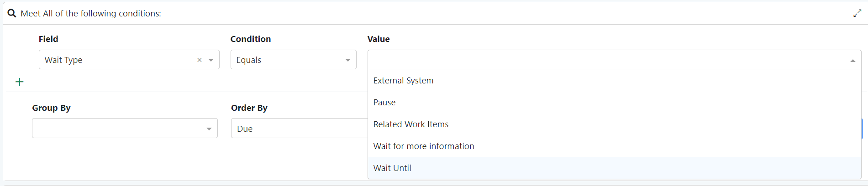Add a new condition with the plus icon

(x=19, y=82)
